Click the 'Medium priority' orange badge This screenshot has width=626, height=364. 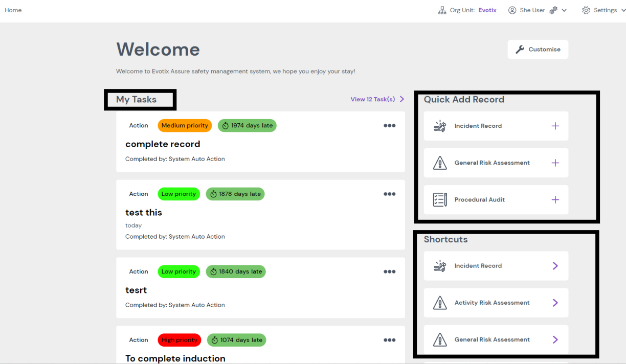pyautogui.click(x=185, y=126)
